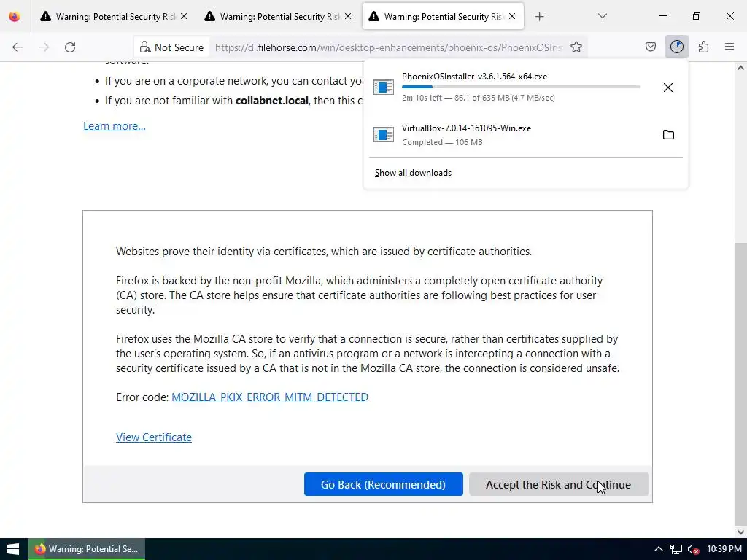Screen dimensions: 747x560
Task: Open a new tab with plus
Action: click(539, 17)
